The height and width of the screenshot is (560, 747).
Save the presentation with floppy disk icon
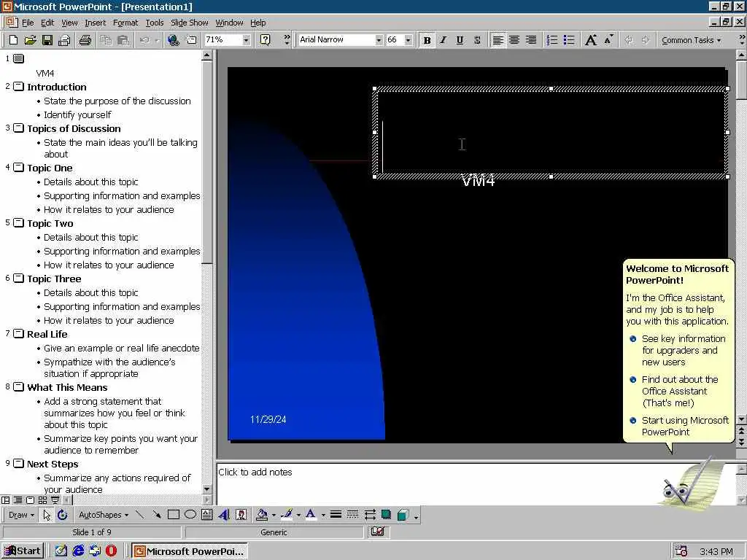47,40
